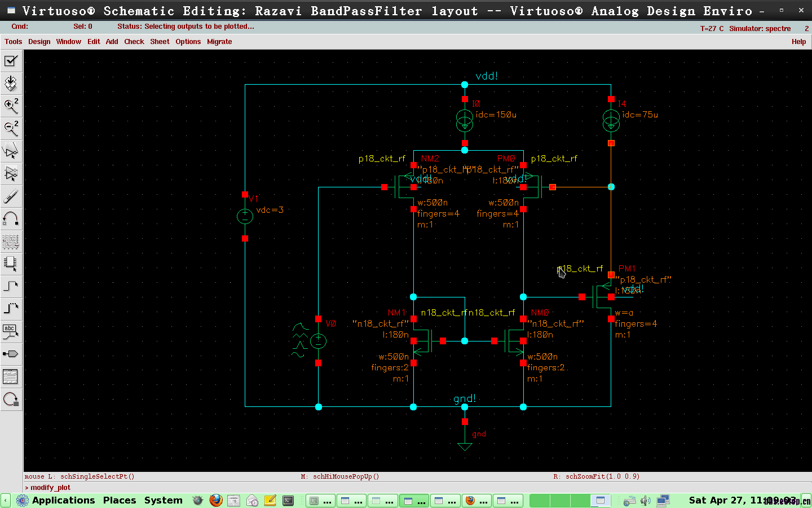Select the Delete tool icon
Viewport: 812px width, 508px height.
[11, 196]
